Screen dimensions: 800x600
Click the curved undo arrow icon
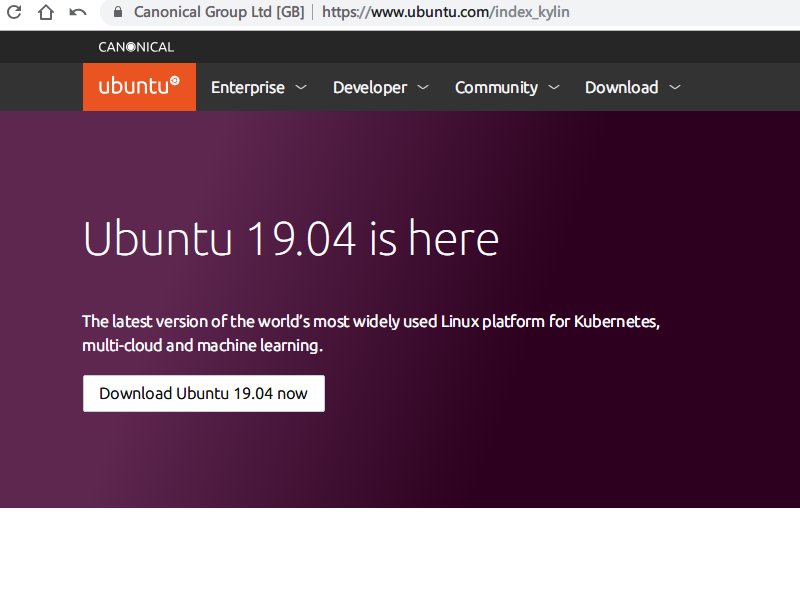click(78, 13)
